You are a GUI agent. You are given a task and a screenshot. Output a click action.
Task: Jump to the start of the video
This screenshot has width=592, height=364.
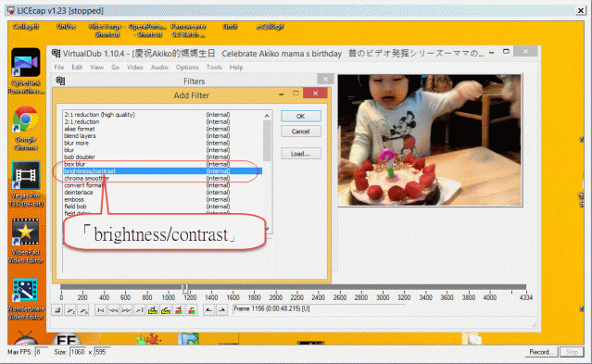tap(100, 310)
